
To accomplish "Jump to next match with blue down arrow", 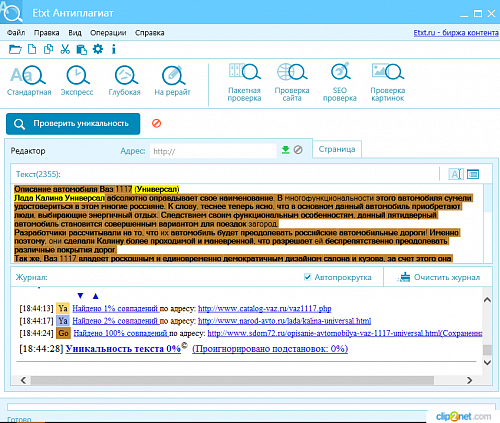I will [80, 296].
